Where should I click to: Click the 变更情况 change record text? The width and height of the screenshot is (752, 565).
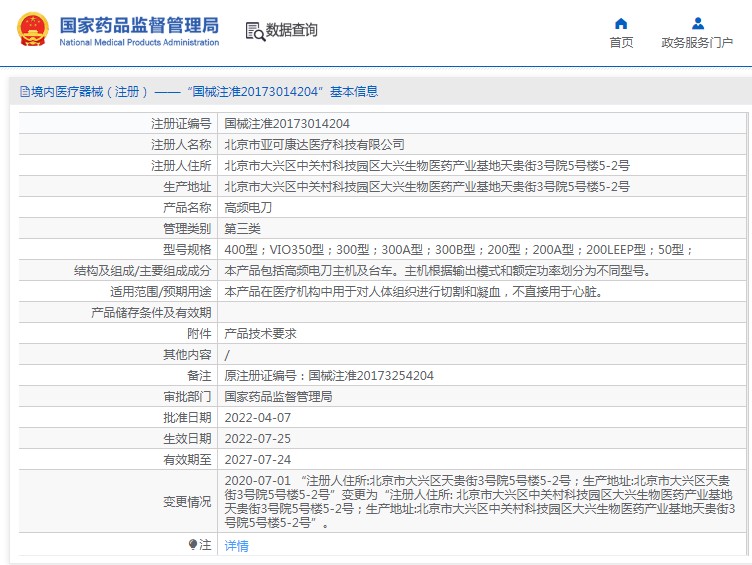click(x=480, y=502)
